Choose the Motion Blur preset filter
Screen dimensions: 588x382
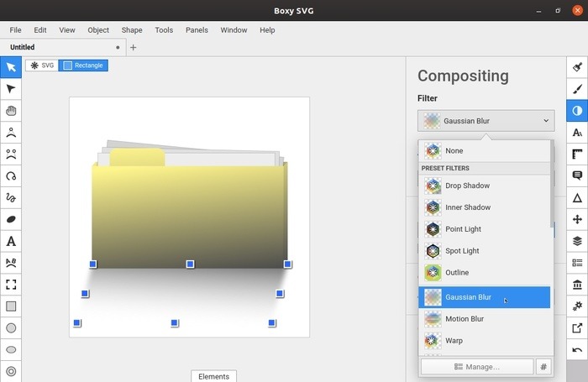point(484,319)
